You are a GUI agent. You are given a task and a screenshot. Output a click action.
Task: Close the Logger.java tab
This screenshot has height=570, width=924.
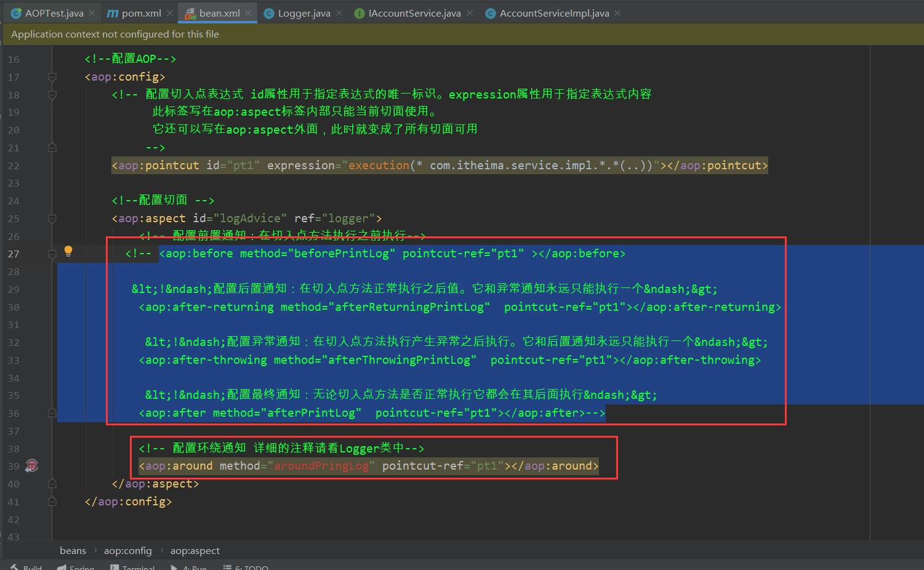coord(339,13)
